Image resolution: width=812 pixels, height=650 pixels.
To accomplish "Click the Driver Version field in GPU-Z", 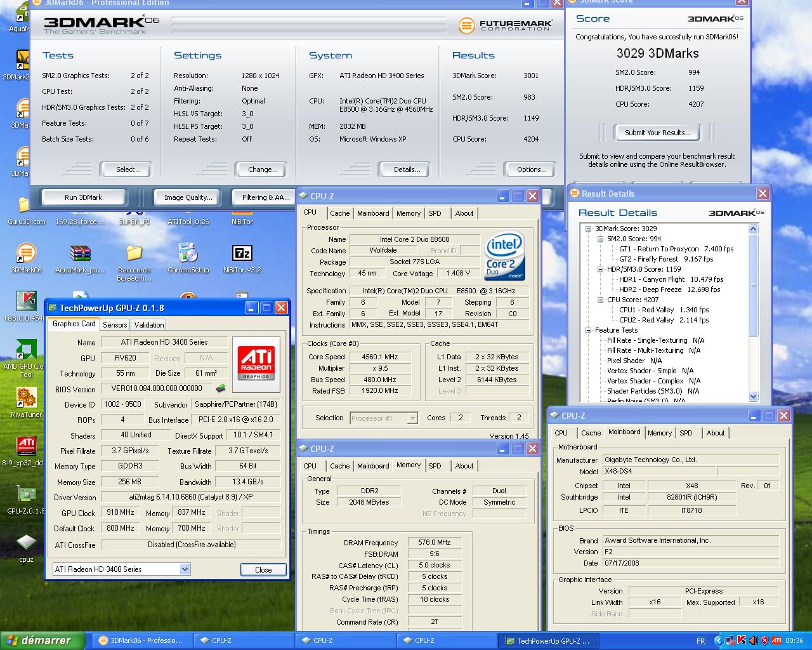I will 190,497.
